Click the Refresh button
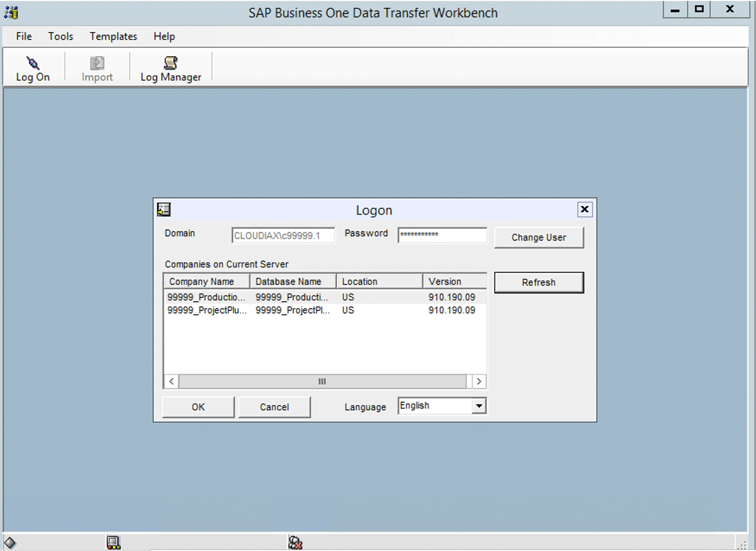756x551 pixels. 539,283
